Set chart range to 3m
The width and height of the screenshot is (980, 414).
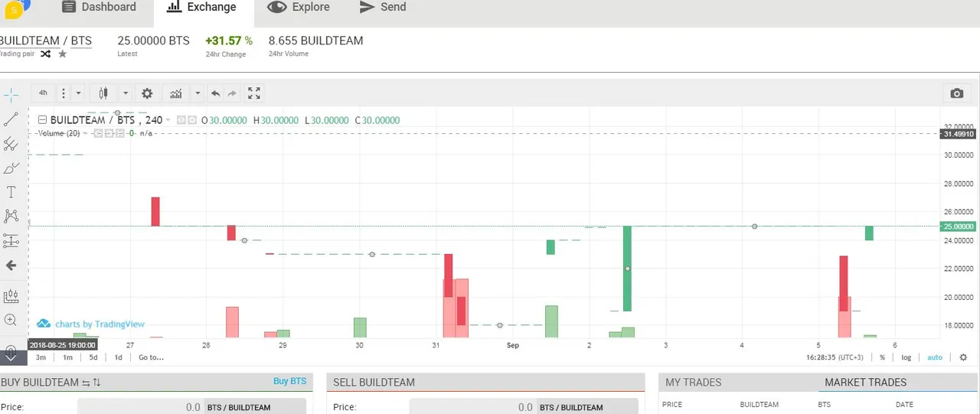[41, 357]
